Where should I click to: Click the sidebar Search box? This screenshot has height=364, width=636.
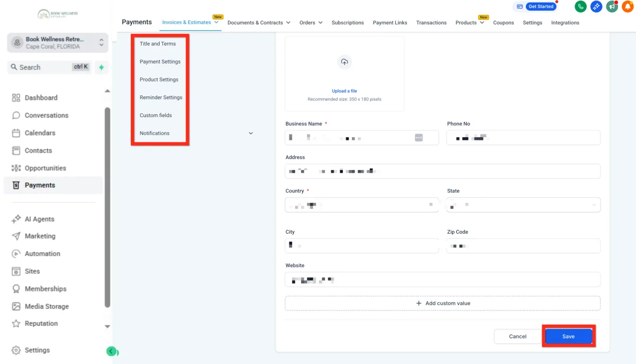coord(49,67)
